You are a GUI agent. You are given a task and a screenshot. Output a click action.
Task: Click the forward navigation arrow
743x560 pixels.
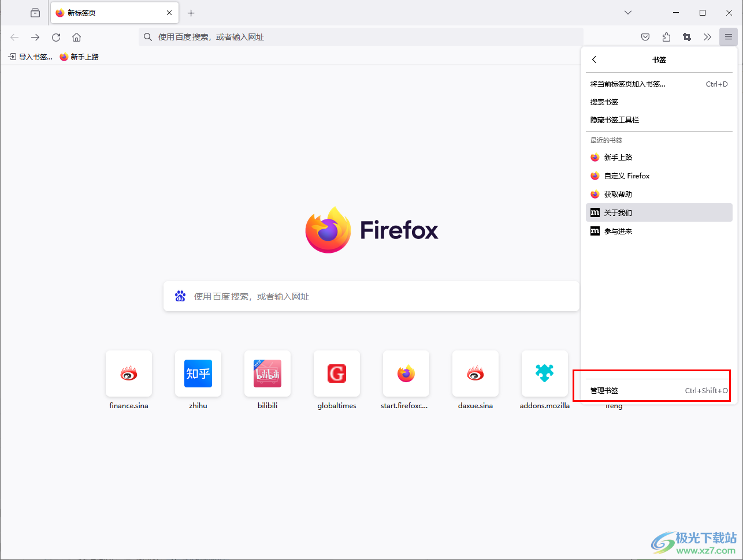coord(35,37)
